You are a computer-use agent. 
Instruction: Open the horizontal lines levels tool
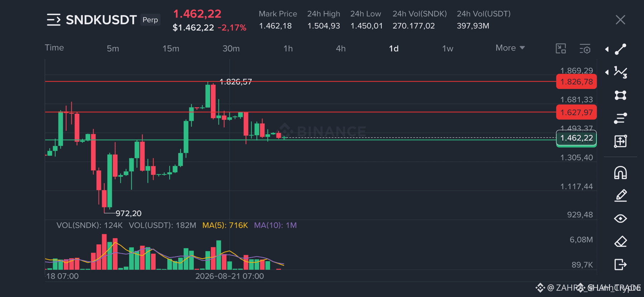click(620, 118)
